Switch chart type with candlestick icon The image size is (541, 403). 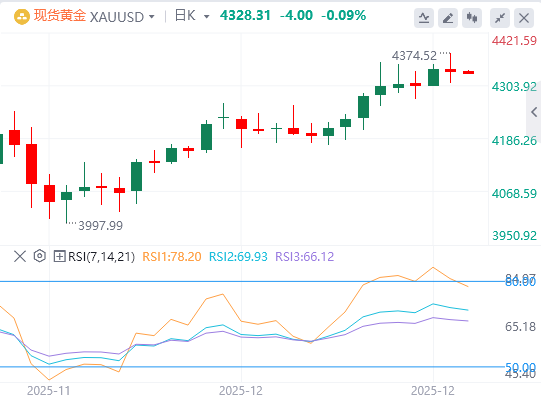[x=472, y=18]
